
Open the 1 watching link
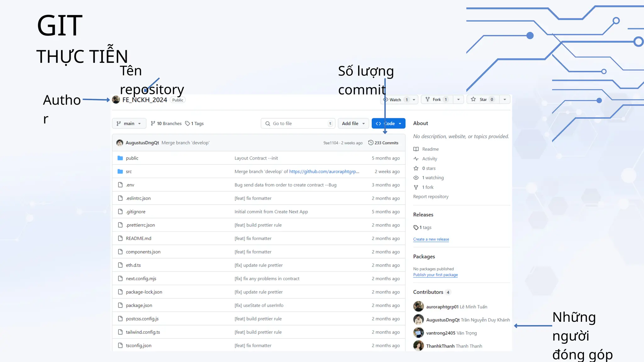(x=433, y=178)
